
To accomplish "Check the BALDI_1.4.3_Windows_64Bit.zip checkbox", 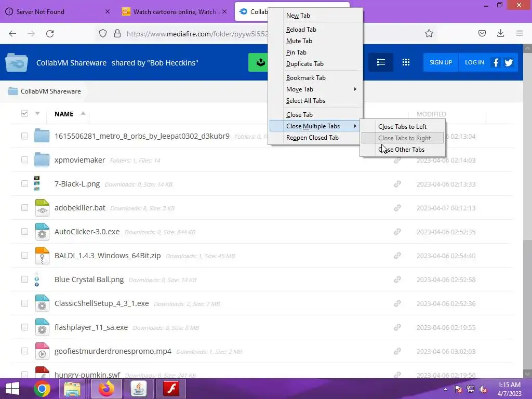I will (24, 256).
